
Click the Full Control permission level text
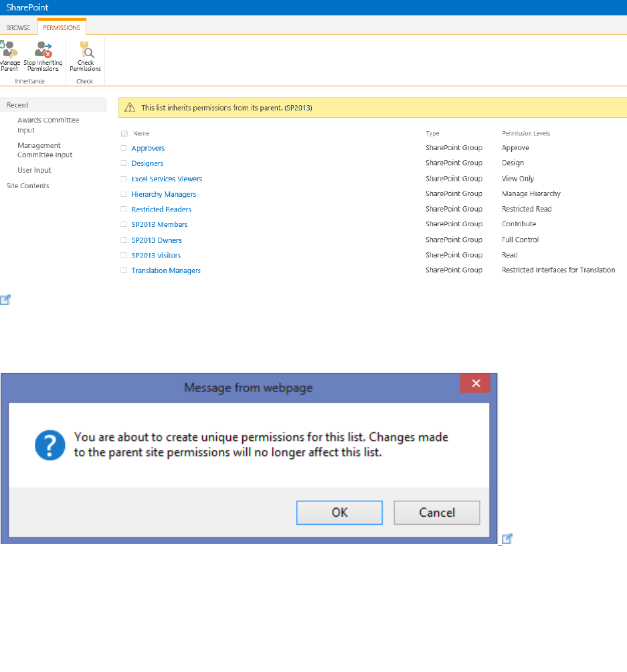521,240
